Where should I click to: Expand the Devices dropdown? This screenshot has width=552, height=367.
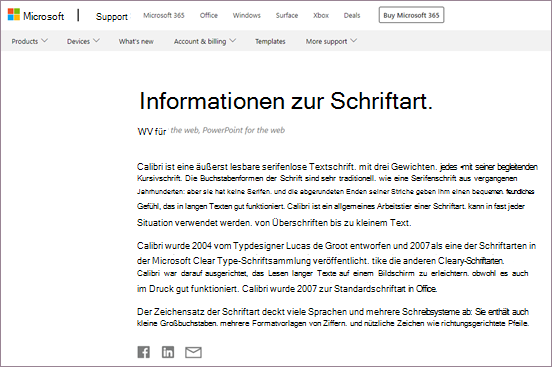(x=83, y=41)
